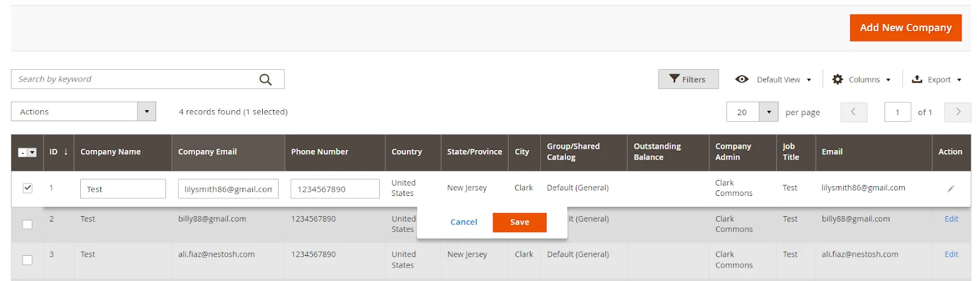Uncheck the row 1 checkbox
The image size is (980, 281).
(x=28, y=188)
